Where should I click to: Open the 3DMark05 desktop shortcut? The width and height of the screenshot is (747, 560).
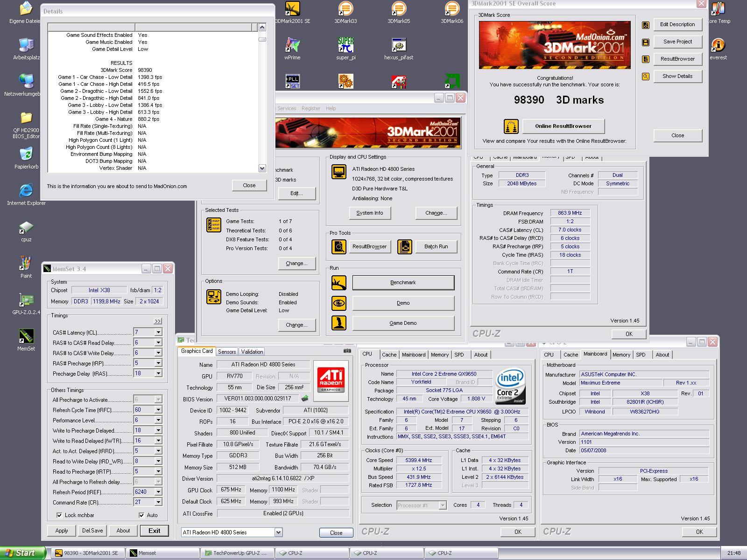pos(399,13)
